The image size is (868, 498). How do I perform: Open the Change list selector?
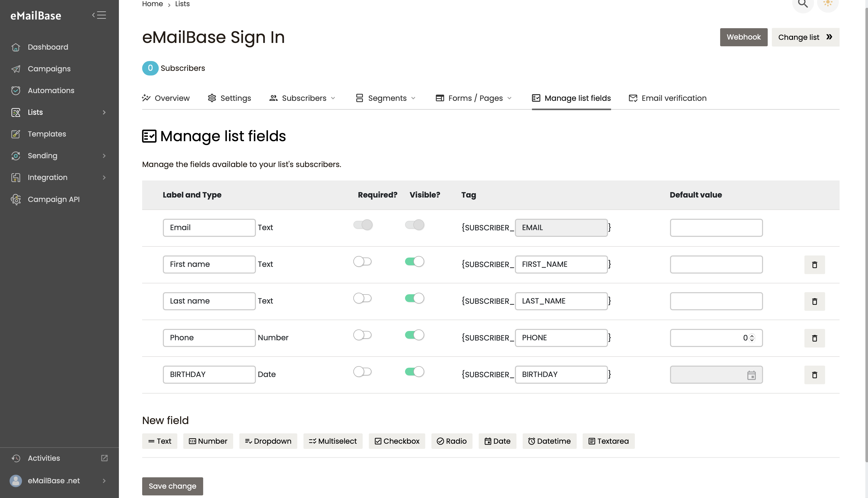pos(805,37)
